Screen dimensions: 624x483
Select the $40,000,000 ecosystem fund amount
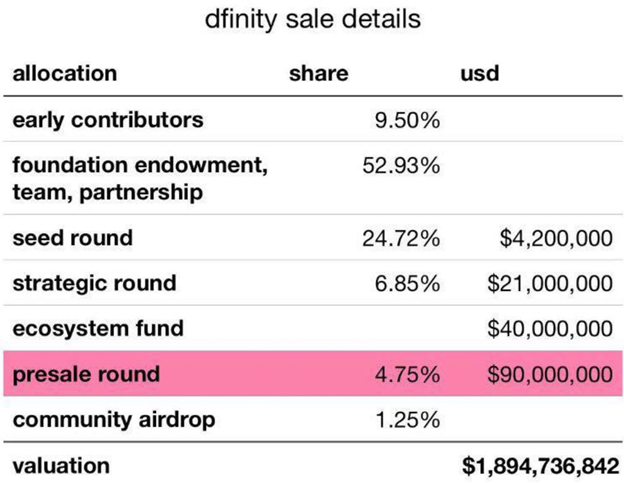coord(550,329)
